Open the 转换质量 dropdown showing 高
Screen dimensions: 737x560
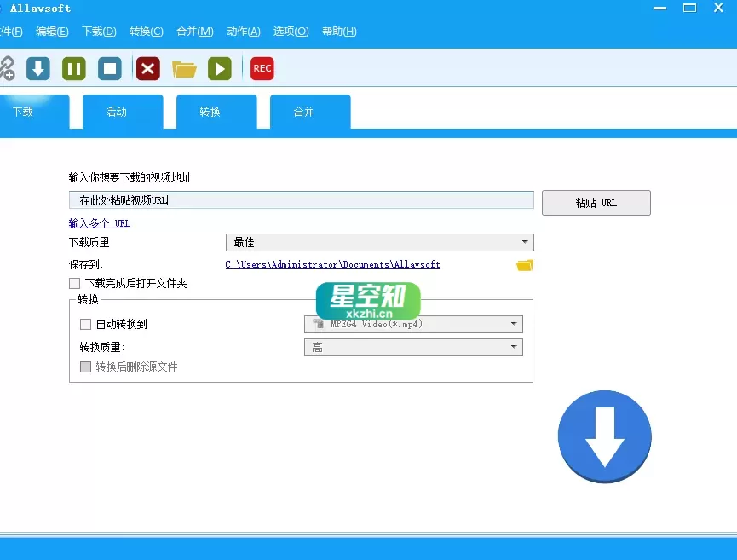[x=514, y=347]
